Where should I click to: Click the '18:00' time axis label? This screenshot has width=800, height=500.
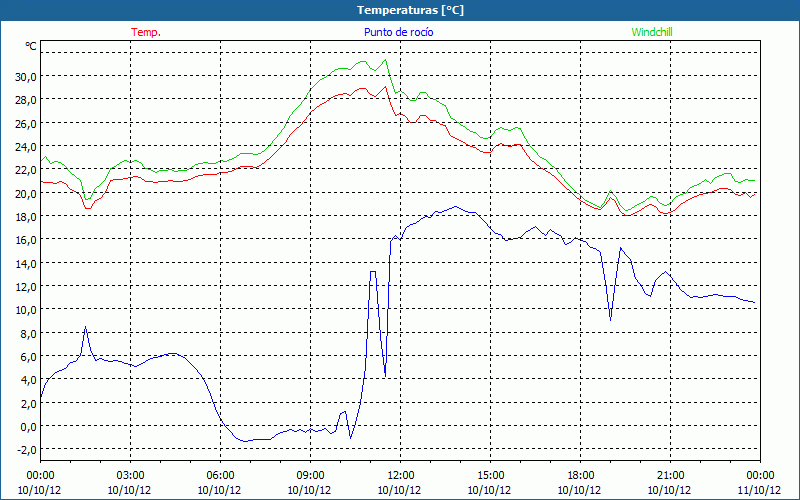pyautogui.click(x=580, y=476)
